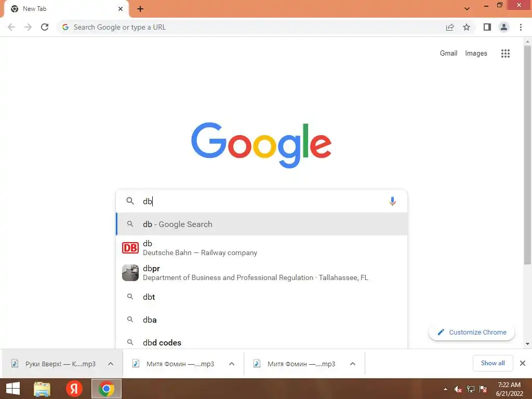Close the New Tab tab
The height and width of the screenshot is (399, 532).
[x=121, y=9]
